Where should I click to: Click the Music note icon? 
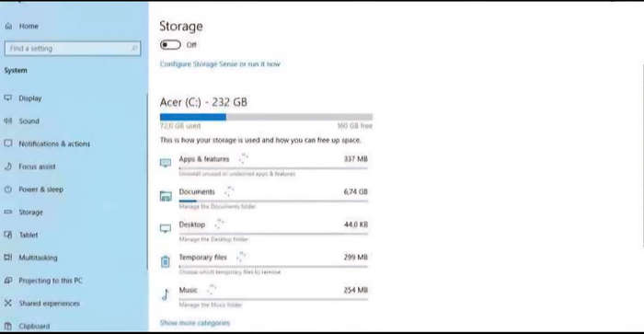point(166,294)
